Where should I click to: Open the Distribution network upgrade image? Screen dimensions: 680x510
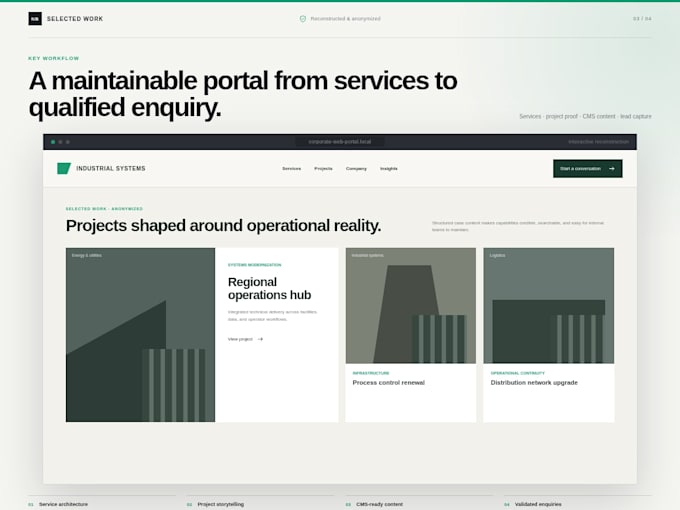pos(549,306)
